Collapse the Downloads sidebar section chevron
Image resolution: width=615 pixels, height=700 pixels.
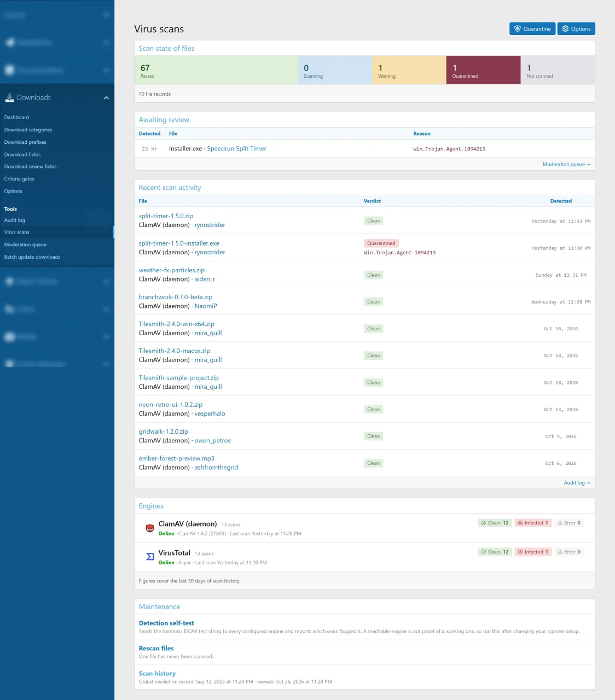tap(106, 98)
